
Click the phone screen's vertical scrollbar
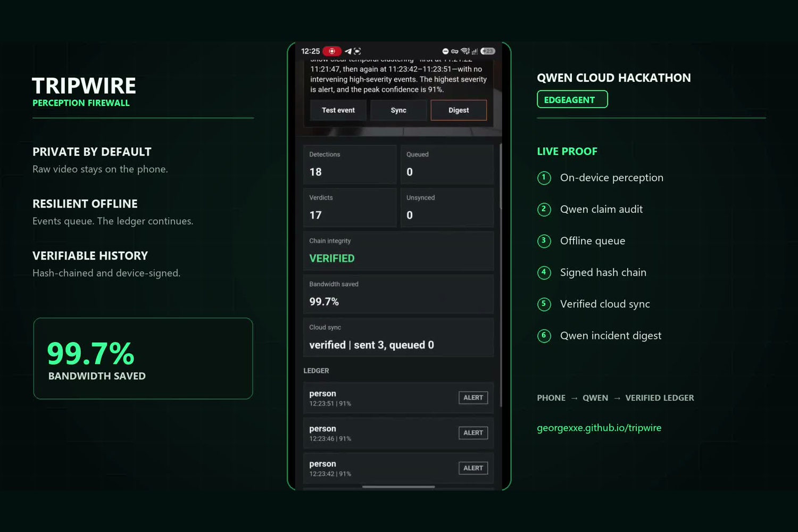pyautogui.click(x=501, y=176)
